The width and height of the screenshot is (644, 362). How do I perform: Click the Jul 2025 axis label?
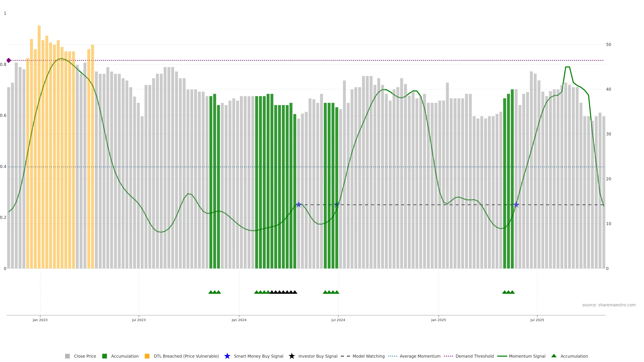537,320
